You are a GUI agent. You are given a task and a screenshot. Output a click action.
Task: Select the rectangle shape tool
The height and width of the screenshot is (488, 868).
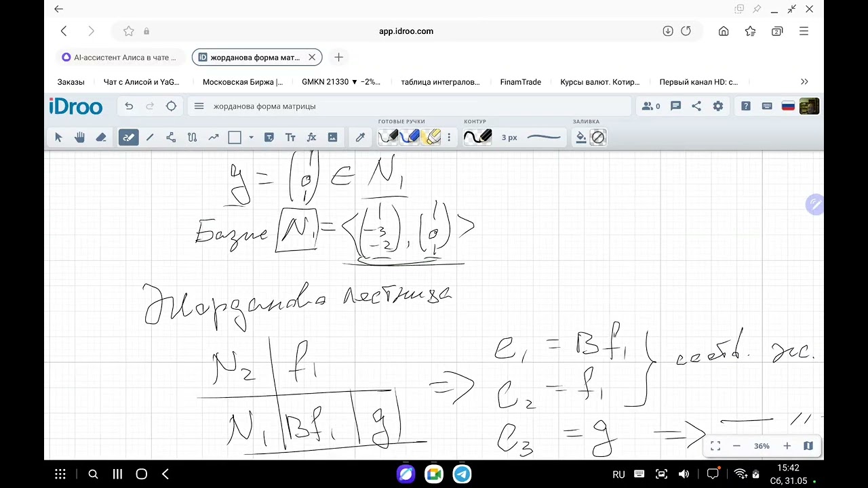tap(235, 138)
